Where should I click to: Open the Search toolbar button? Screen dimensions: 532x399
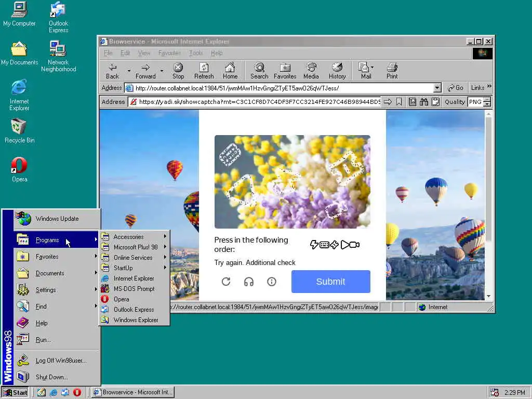pos(259,71)
